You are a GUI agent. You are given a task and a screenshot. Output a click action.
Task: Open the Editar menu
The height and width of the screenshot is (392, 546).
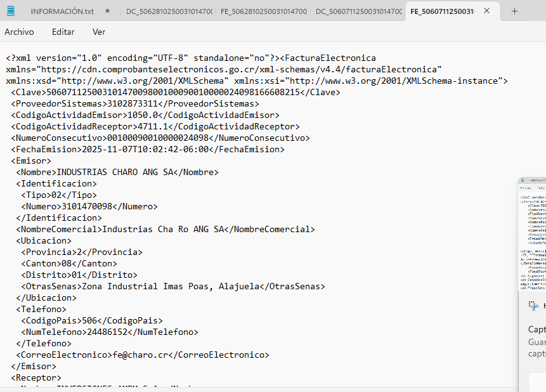[63, 32]
